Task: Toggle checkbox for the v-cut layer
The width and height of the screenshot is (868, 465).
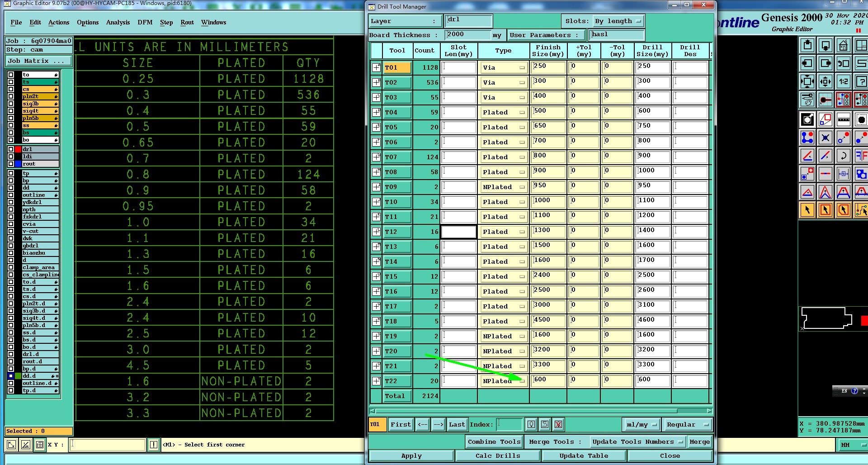Action: (x=11, y=231)
